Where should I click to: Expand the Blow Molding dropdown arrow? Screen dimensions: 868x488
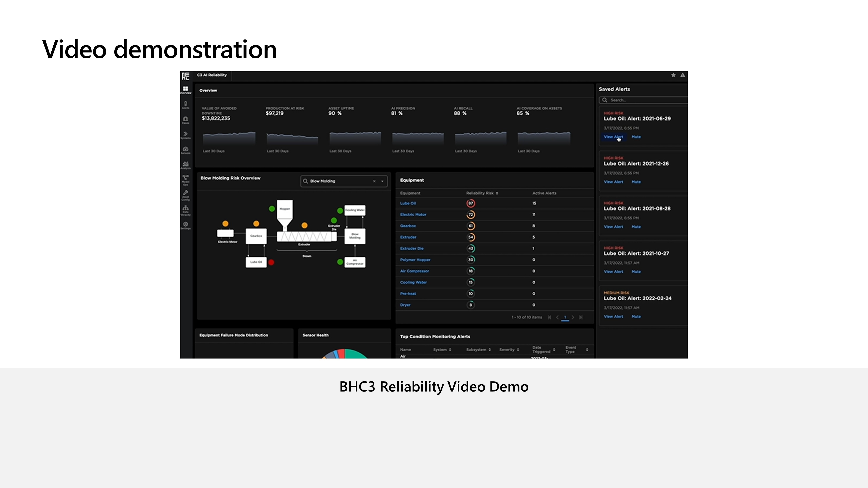tap(382, 181)
